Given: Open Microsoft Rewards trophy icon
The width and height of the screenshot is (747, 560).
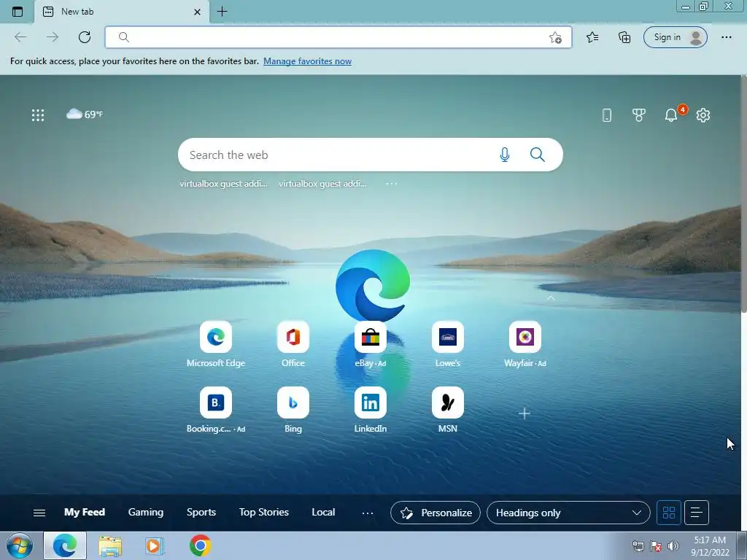Looking at the screenshot, I should 638,114.
